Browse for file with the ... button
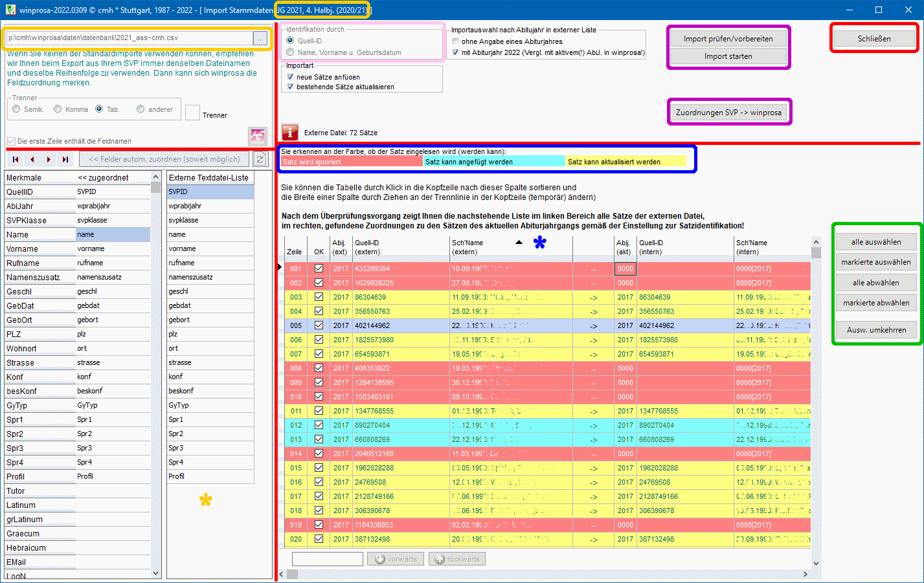 (x=260, y=39)
